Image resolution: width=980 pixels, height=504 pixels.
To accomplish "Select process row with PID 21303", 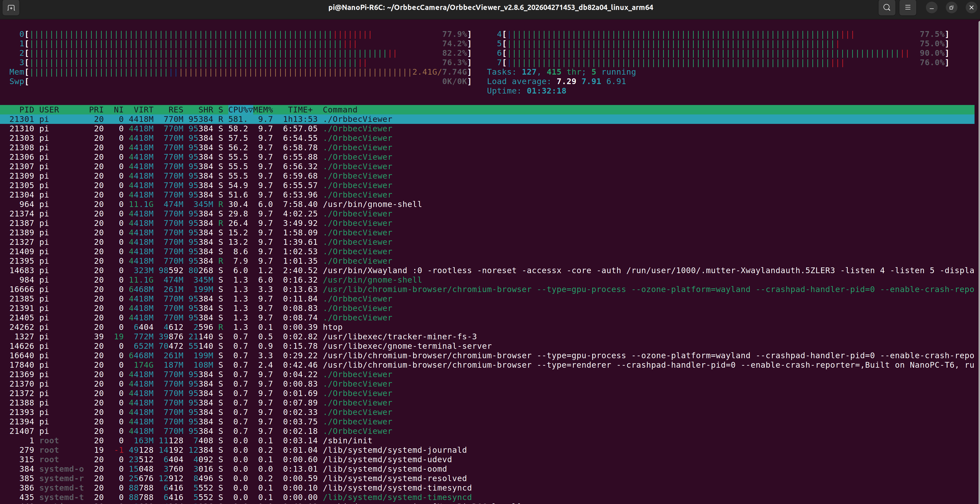I will coord(487,138).
